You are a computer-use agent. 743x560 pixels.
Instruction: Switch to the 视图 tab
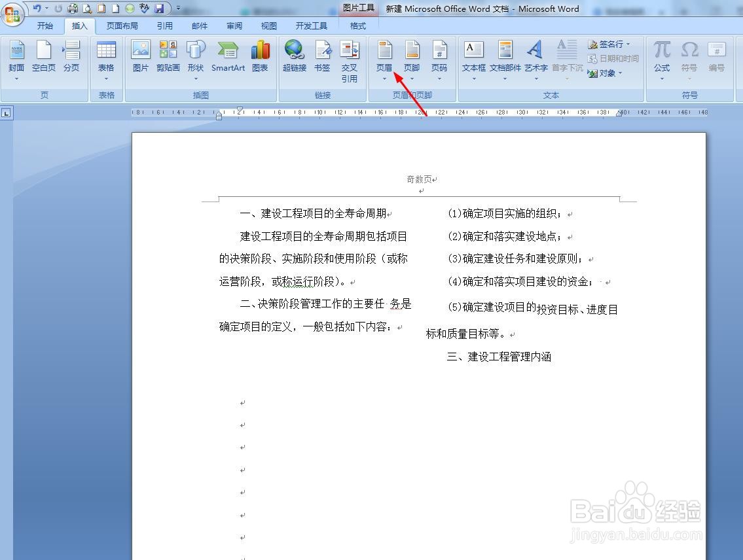(x=268, y=26)
